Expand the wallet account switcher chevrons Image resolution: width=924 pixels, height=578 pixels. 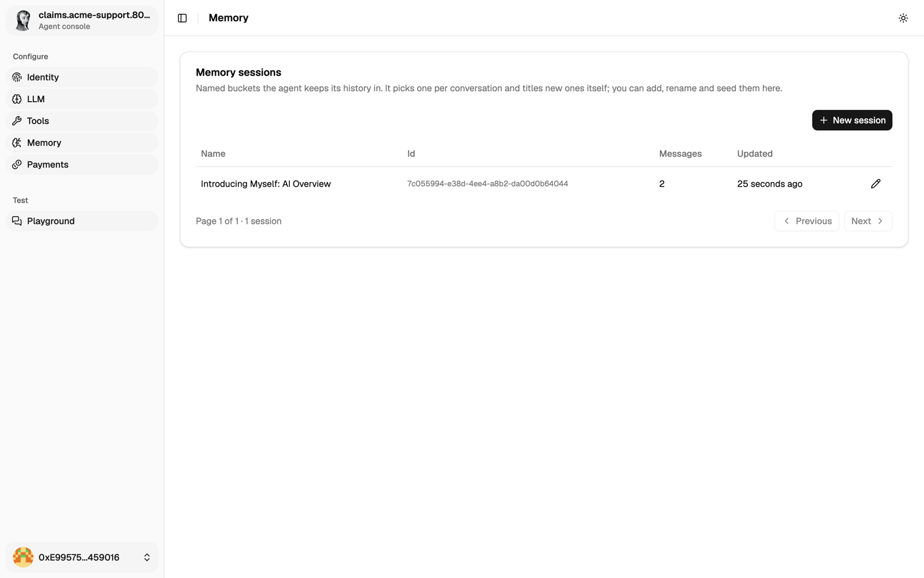147,557
